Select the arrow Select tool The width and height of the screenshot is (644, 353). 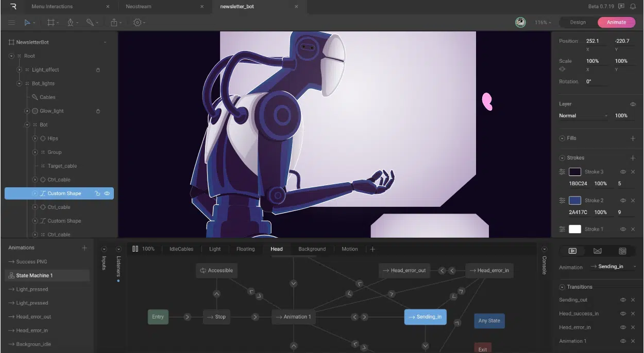pyautogui.click(x=27, y=23)
